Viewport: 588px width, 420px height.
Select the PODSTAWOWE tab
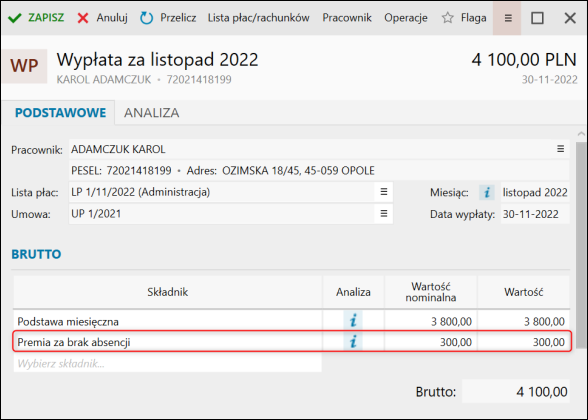[x=60, y=113]
